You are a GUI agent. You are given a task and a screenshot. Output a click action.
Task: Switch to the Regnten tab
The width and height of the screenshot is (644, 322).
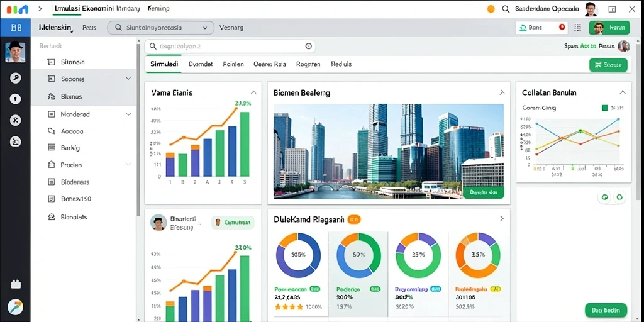[308, 64]
